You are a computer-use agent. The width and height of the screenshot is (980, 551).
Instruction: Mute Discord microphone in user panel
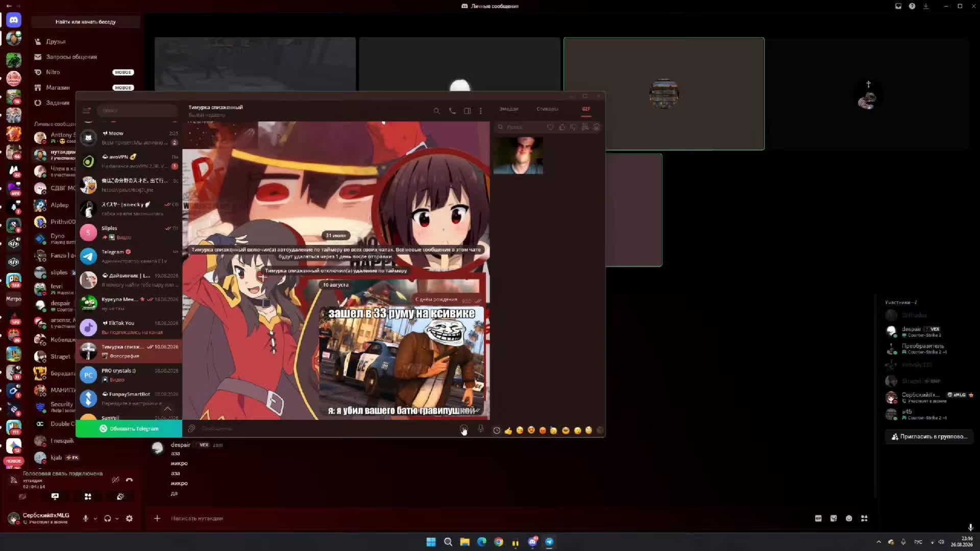85,518
